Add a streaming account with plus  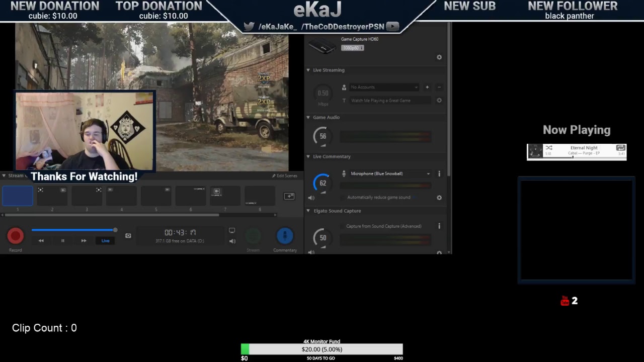coord(427,87)
